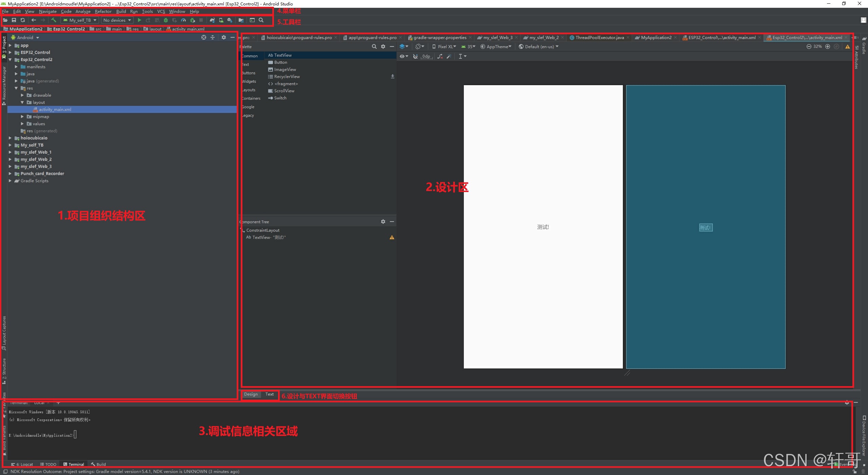This screenshot has width=868, height=475.
Task: Click Sync Project with Gradle Files icon
Action: point(212,20)
